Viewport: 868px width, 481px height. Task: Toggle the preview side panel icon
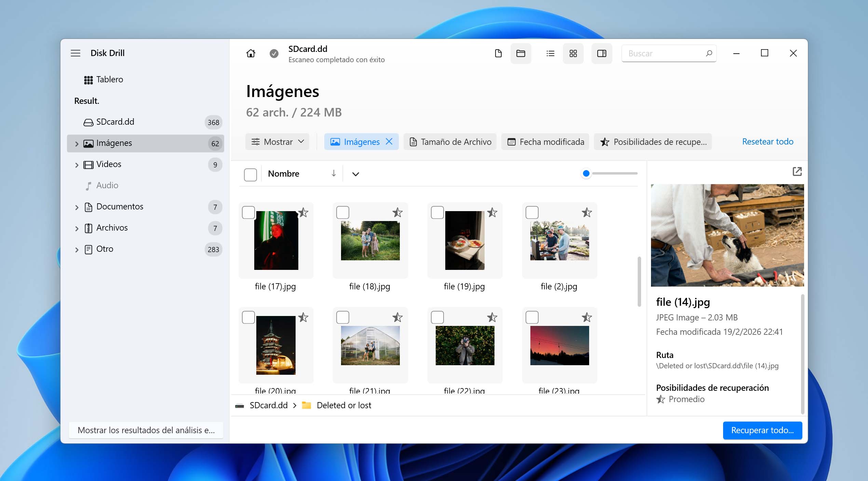pyautogui.click(x=601, y=53)
